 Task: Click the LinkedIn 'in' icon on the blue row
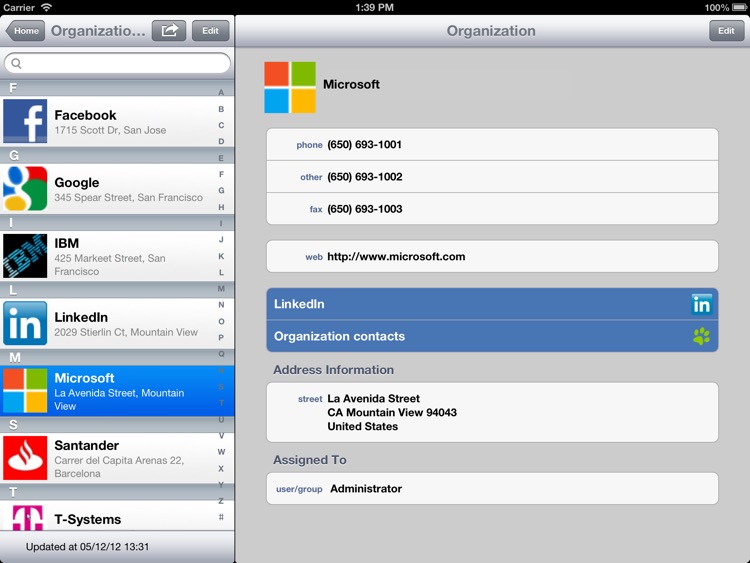pyautogui.click(x=702, y=304)
